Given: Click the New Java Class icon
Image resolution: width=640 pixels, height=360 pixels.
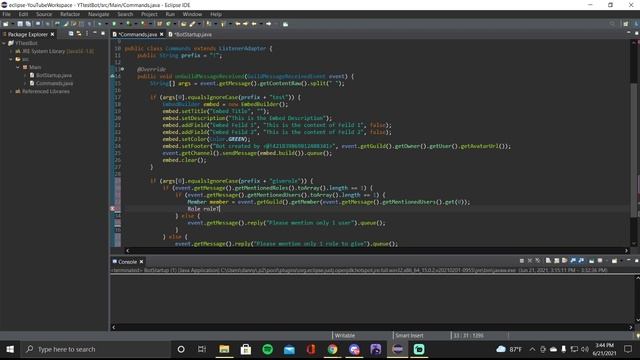Looking at the screenshot, I should coord(168,24).
